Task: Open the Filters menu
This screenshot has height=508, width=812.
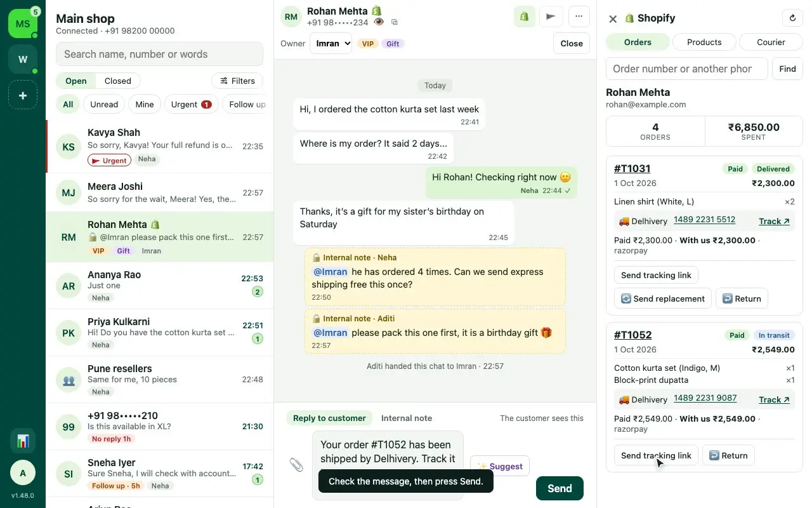Action: 237,81
